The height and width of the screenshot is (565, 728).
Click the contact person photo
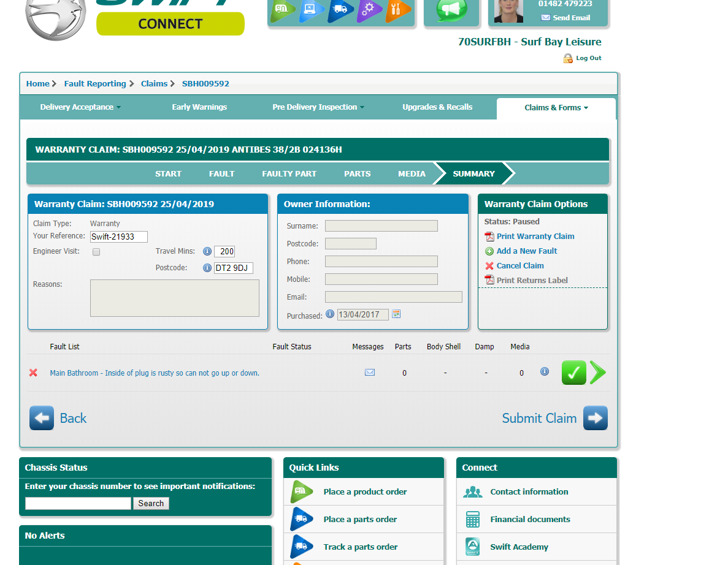508,11
